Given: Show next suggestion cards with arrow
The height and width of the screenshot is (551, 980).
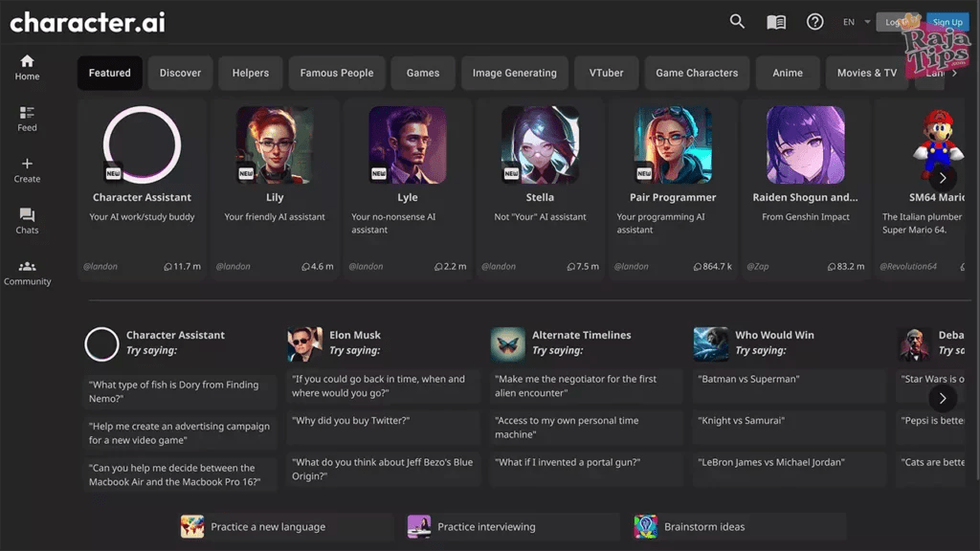Looking at the screenshot, I should pyautogui.click(x=943, y=398).
